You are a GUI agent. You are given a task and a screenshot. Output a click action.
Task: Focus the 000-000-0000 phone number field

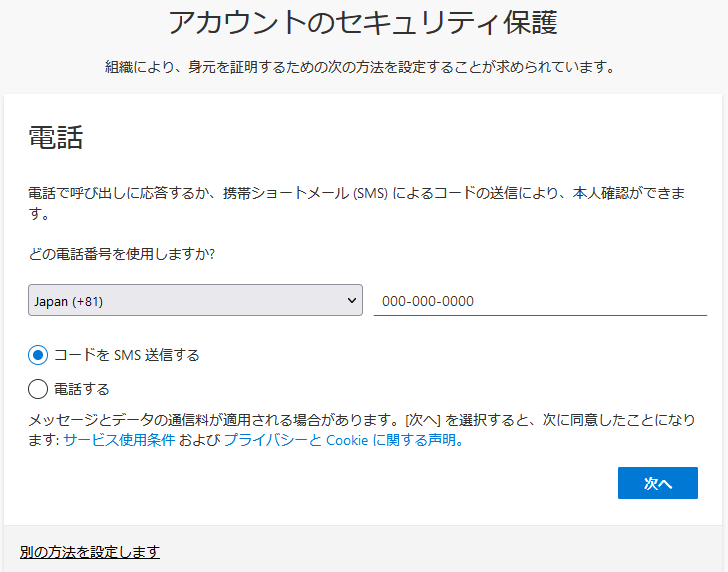[540, 300]
